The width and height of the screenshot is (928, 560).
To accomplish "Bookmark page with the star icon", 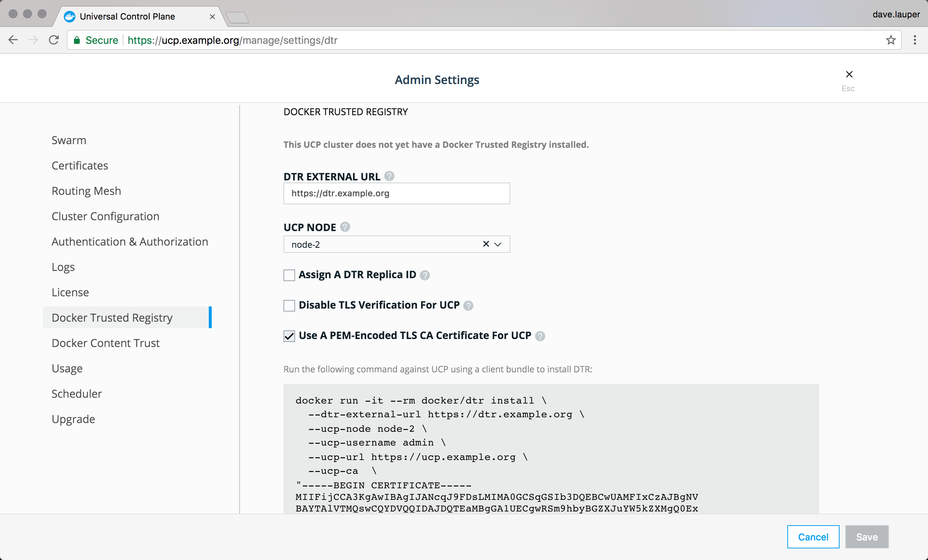I will 890,40.
